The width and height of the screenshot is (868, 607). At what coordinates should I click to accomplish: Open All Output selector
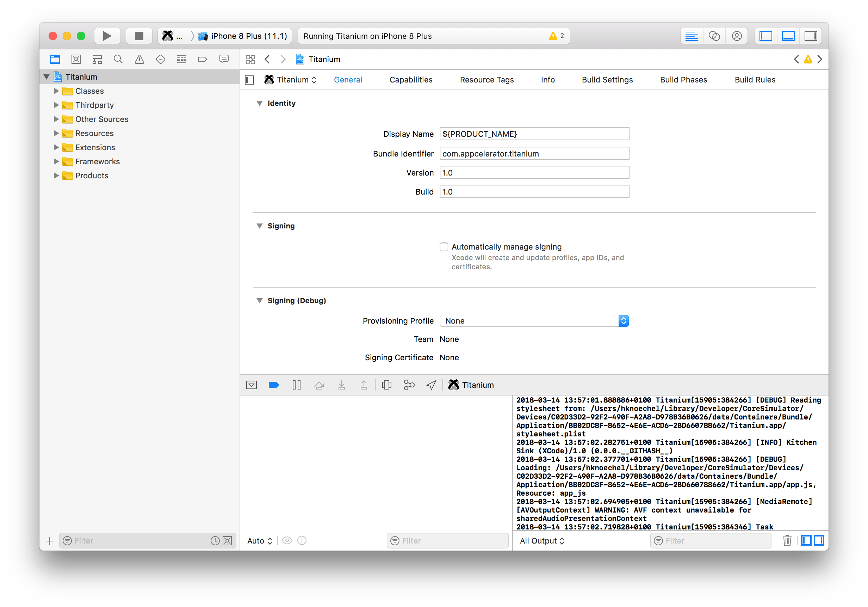[541, 541]
